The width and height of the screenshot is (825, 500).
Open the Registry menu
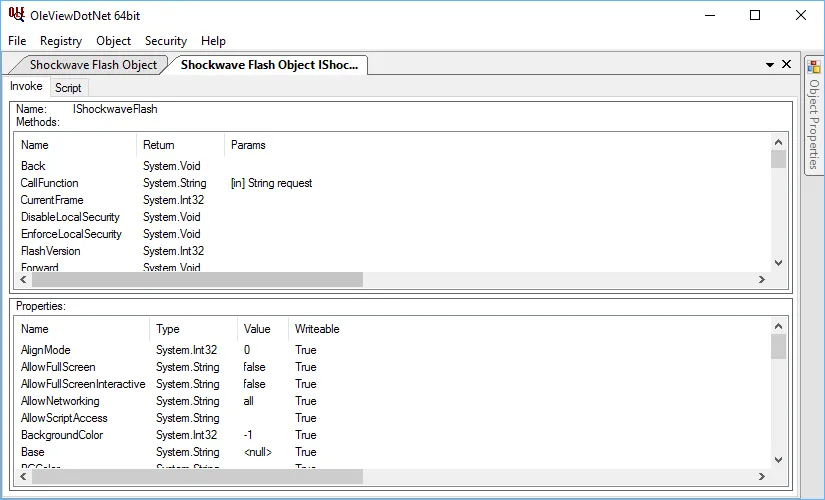coord(61,41)
